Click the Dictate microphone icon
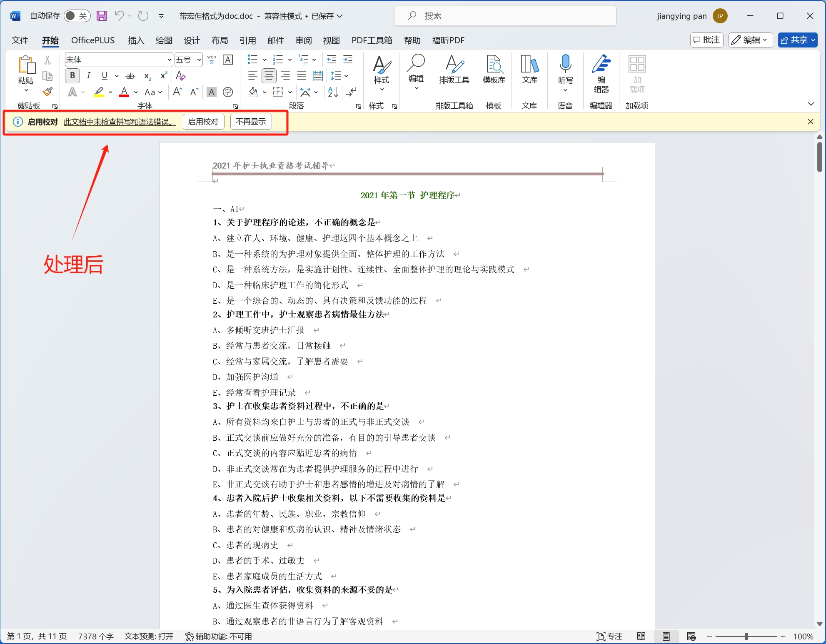The height and width of the screenshot is (644, 826). click(565, 64)
